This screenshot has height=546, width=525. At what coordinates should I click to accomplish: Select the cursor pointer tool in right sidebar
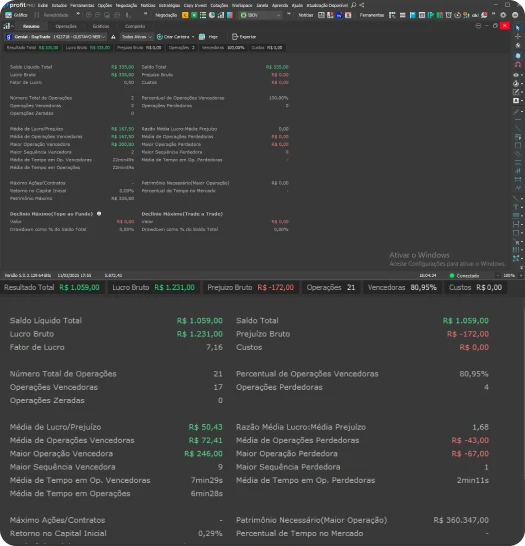(x=518, y=28)
